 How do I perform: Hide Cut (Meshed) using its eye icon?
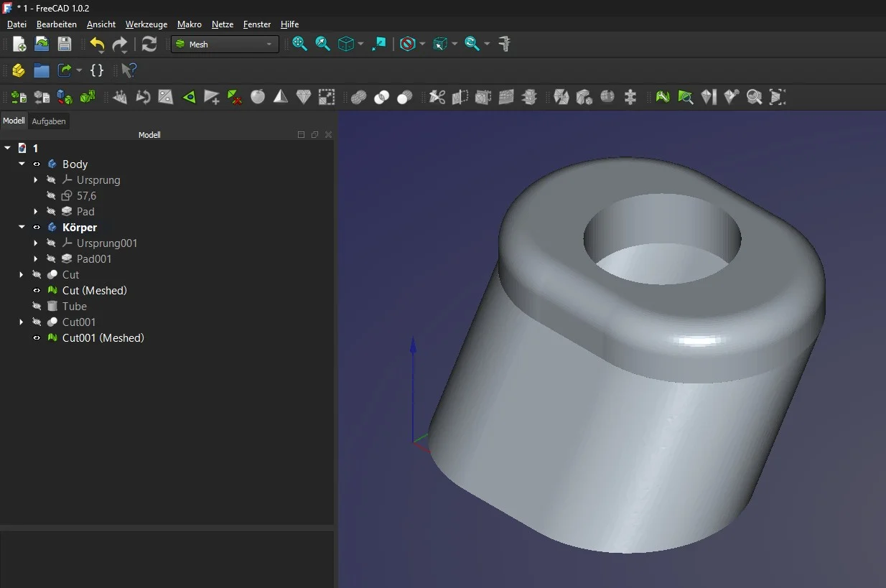click(x=37, y=291)
